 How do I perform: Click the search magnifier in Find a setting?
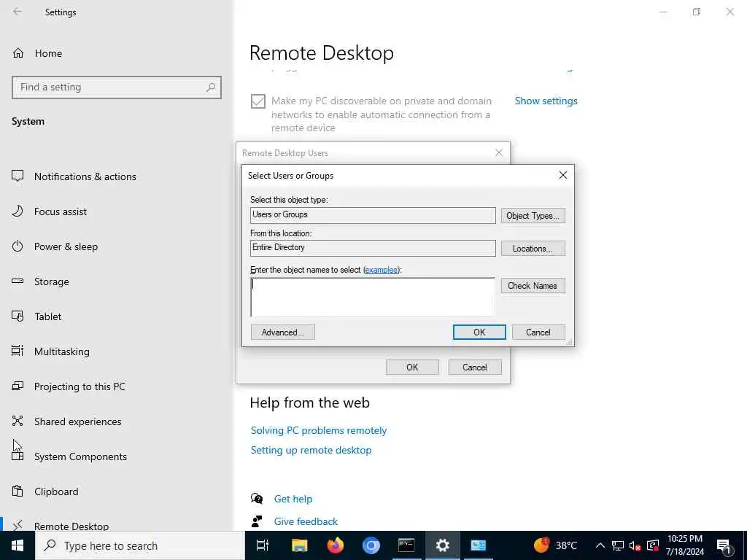211,87
